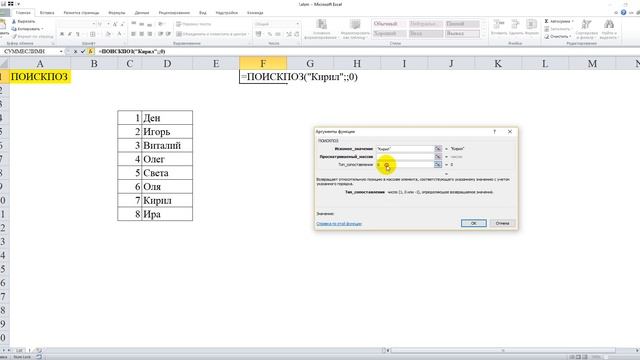Toggle Wrap Text (Перенос текста)

pos(193,24)
